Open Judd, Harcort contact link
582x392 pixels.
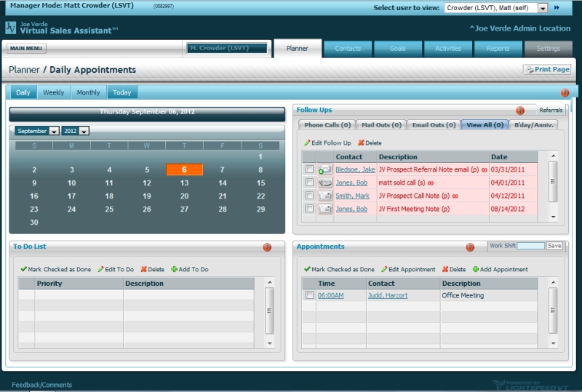point(387,296)
